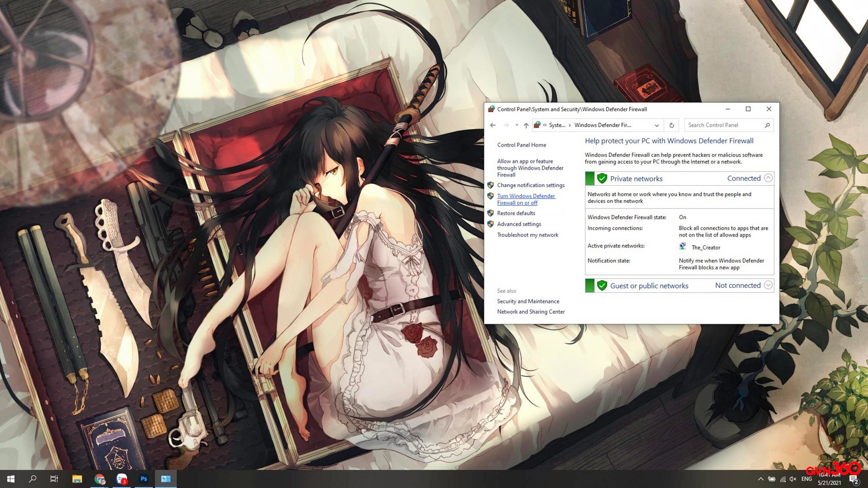
Task: Open the Recent locations dropdown arrow
Action: 517,125
